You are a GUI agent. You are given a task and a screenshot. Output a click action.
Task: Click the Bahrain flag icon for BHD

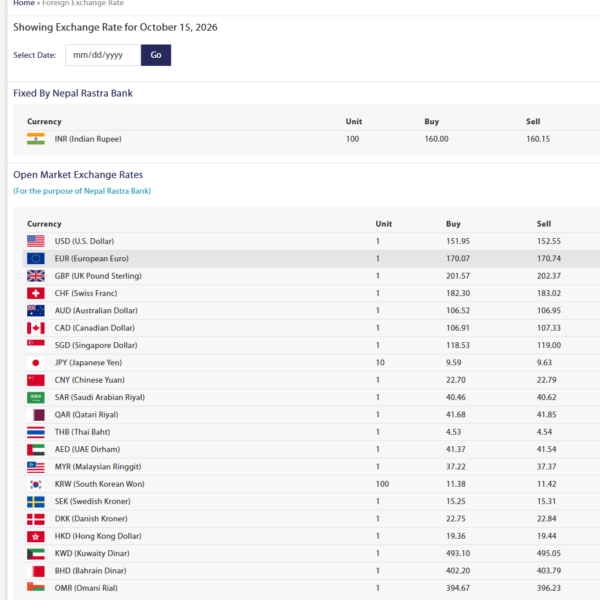(x=36, y=571)
